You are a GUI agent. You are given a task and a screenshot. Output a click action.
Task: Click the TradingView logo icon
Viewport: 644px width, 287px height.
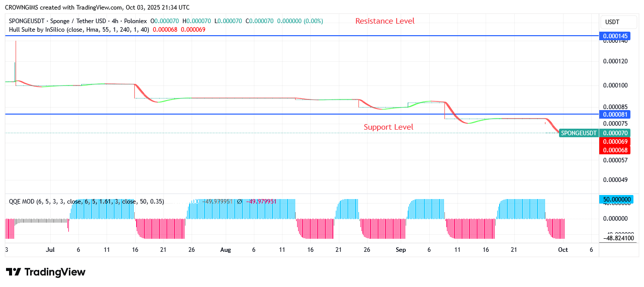click(14, 272)
